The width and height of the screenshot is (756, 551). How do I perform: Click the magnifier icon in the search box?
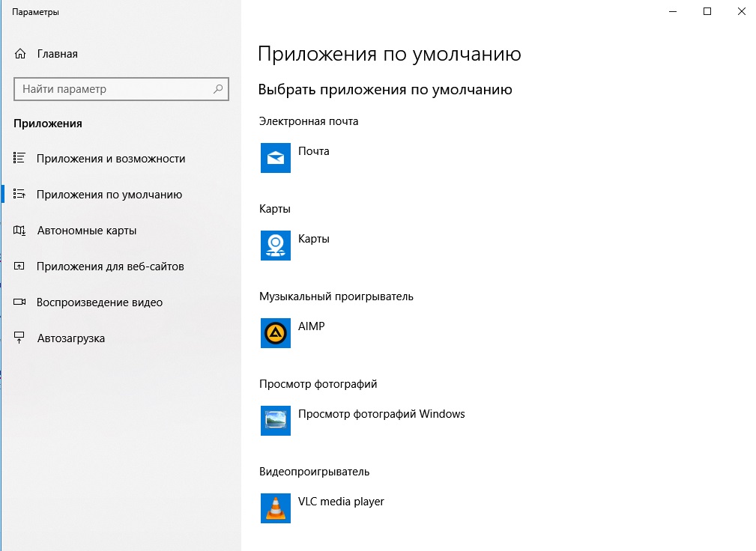(x=218, y=89)
